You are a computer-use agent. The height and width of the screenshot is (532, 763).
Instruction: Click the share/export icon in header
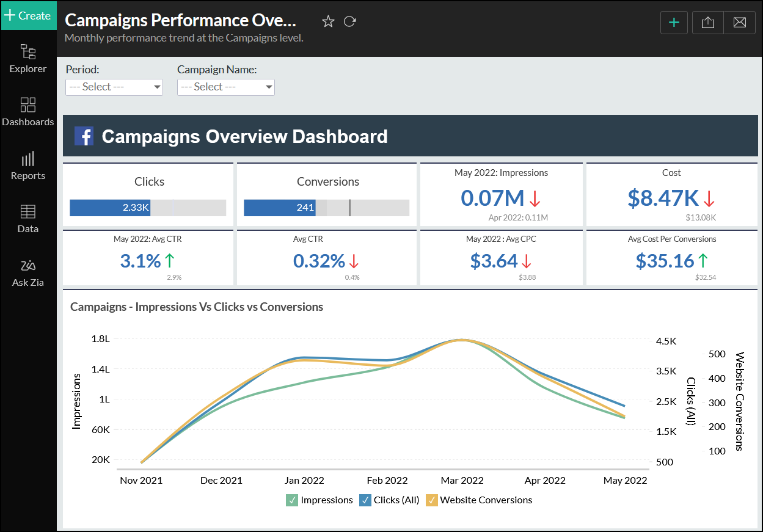[708, 23]
